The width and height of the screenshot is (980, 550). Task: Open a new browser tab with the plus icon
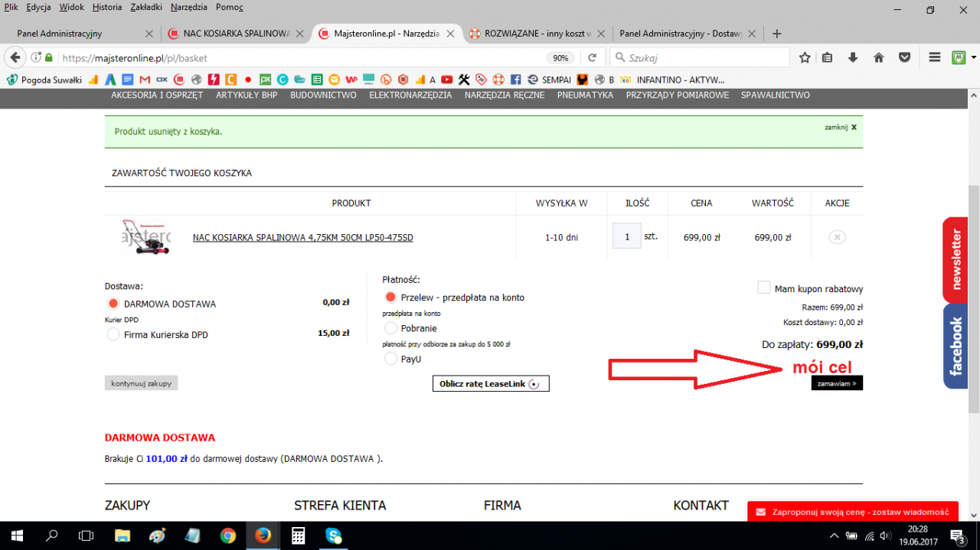tap(777, 34)
